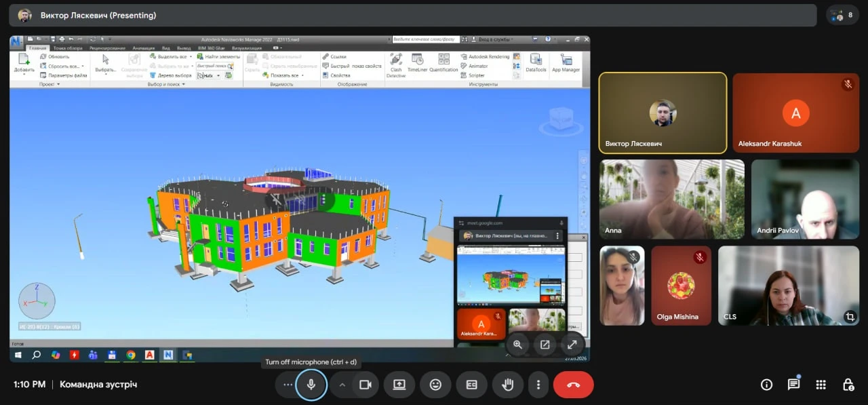The image size is (868, 405).
Task: Select the Olga Mishina participant tile
Action: (x=680, y=286)
